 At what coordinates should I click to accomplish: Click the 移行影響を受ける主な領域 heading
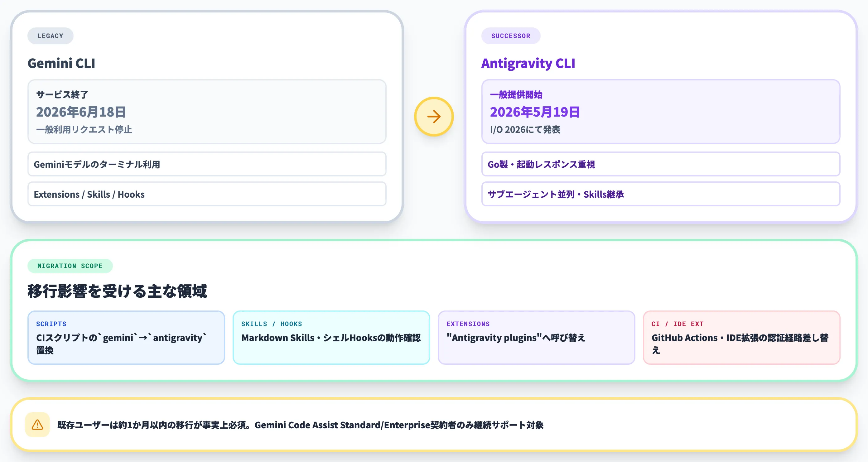[117, 291]
